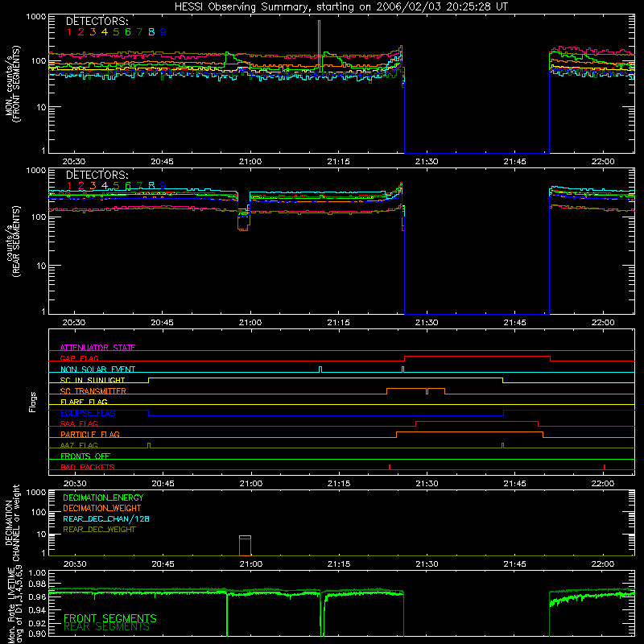Screen dimensions: 644x644
Task: Click the PARTICLE_FLAG label
Action: tap(90, 434)
